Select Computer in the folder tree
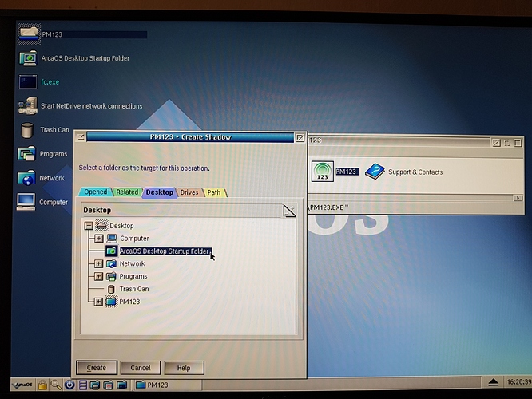 click(134, 239)
